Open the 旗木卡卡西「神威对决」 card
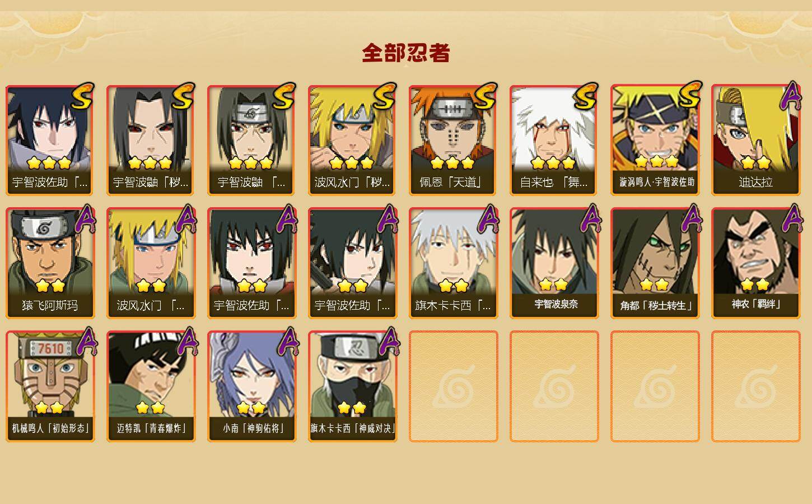 tap(352, 386)
